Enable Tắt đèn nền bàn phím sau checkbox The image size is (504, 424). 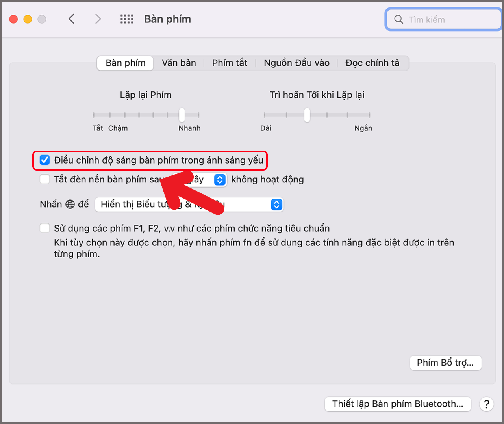44,179
